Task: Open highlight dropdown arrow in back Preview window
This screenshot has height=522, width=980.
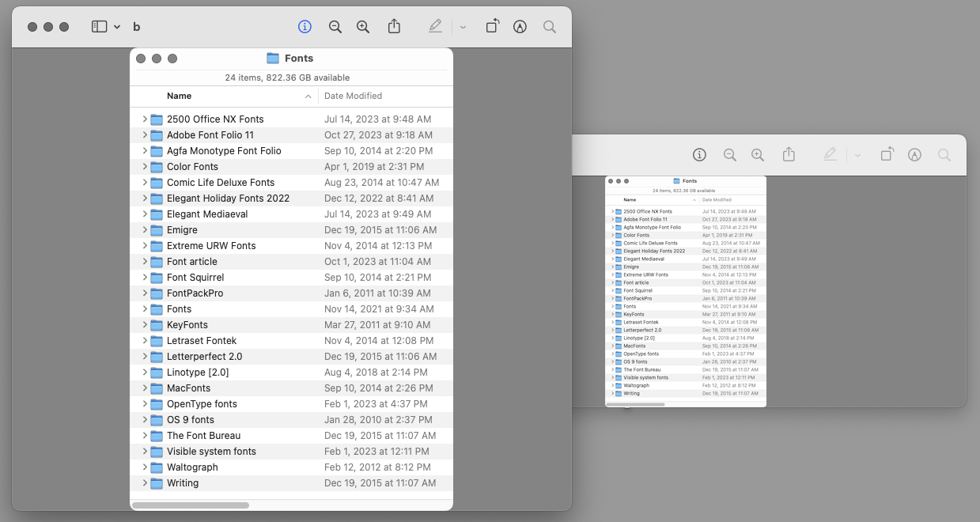Action: coord(857,155)
